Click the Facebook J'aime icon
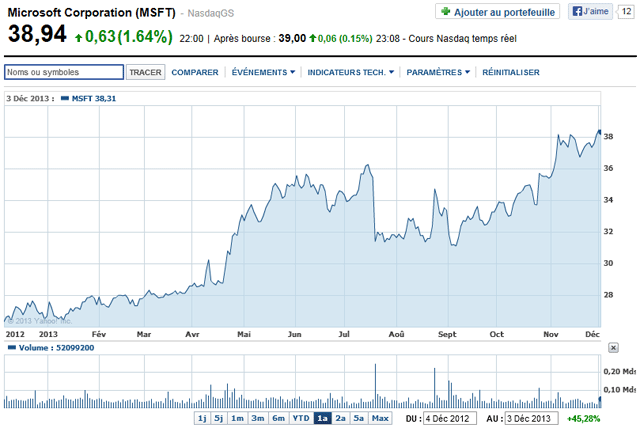640x428 pixels. point(578,11)
